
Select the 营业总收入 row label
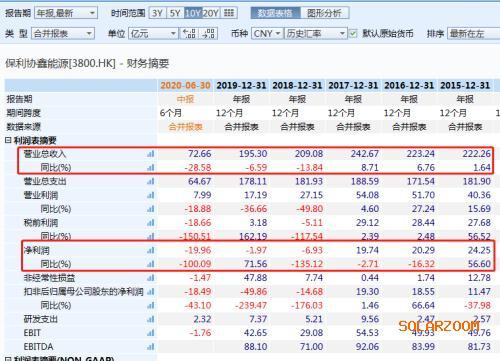[x=45, y=154]
